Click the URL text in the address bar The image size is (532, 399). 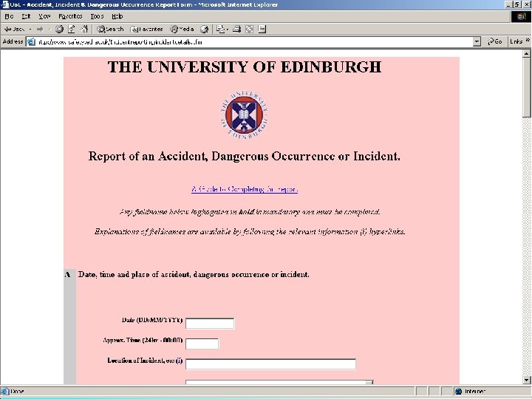coord(120,42)
